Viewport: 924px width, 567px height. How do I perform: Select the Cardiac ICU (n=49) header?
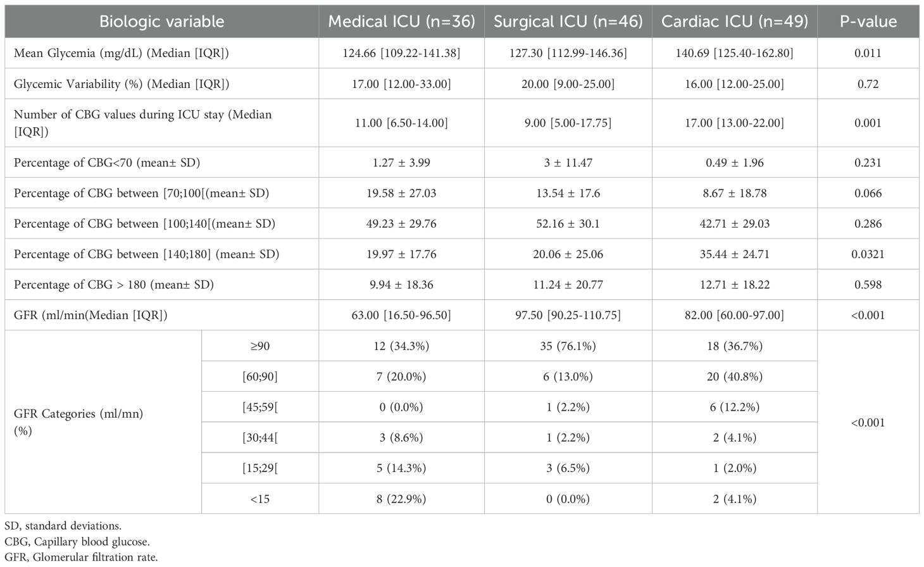coord(734,22)
